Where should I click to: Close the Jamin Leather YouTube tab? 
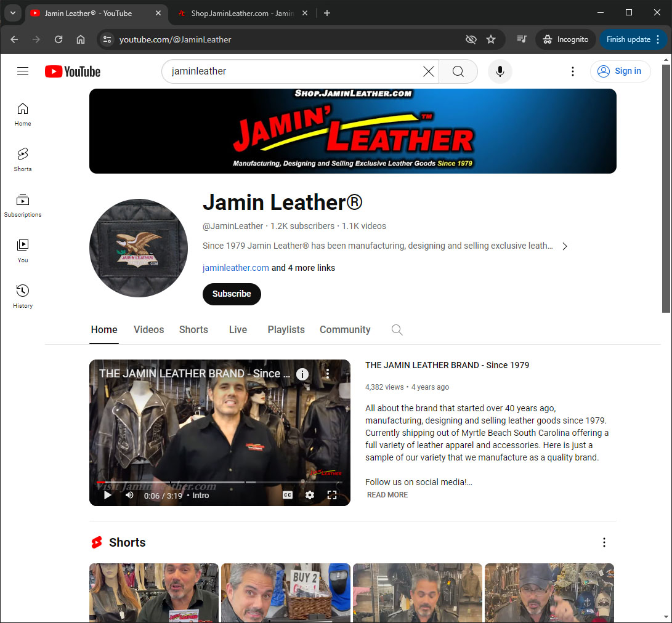(x=158, y=14)
